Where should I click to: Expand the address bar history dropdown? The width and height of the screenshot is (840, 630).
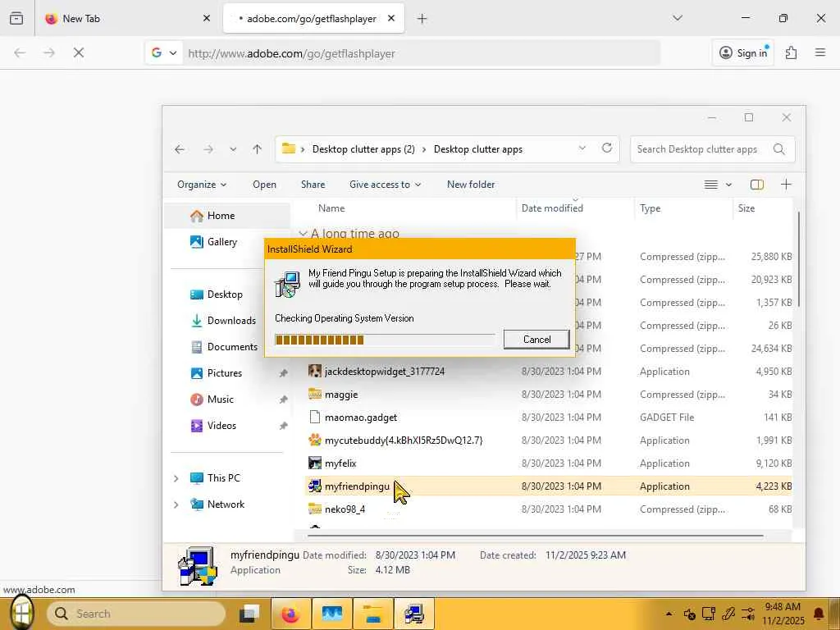[582, 148]
